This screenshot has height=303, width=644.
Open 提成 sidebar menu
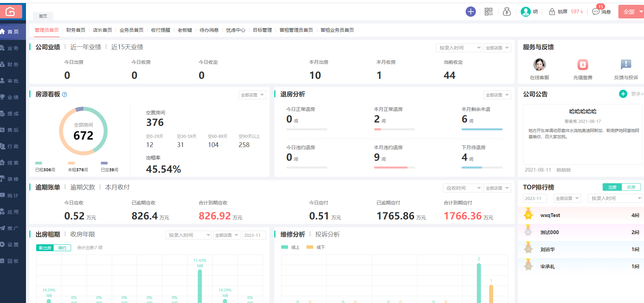click(13, 114)
